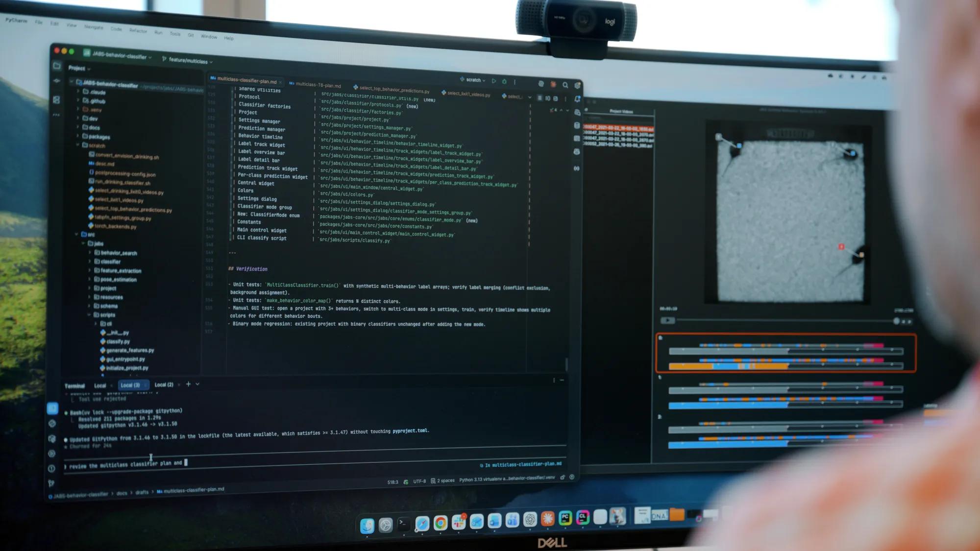
Task: Open the feature/multiclass branch dropdown
Action: [x=187, y=60]
